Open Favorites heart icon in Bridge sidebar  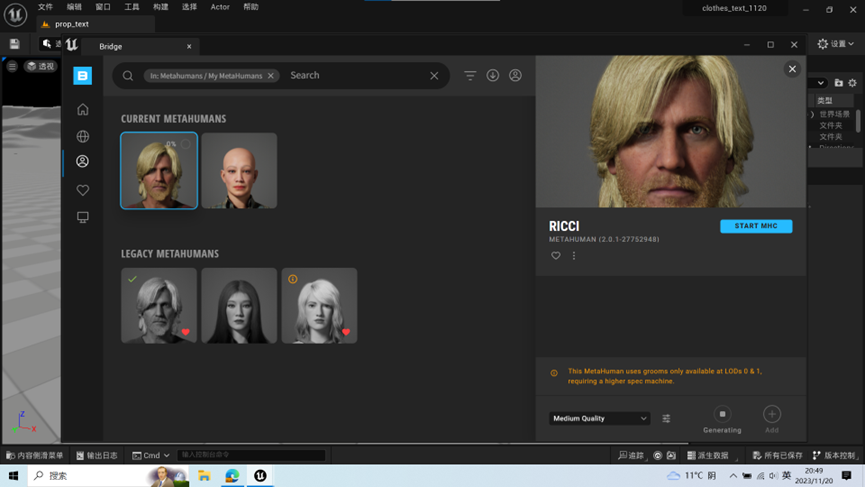coord(83,190)
